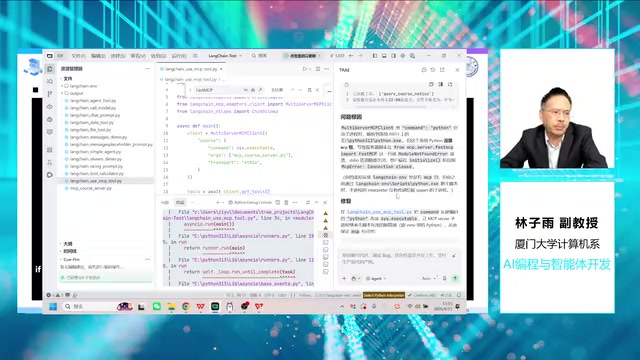
Task: Expand the 大纲 outline section
Action: point(68,244)
